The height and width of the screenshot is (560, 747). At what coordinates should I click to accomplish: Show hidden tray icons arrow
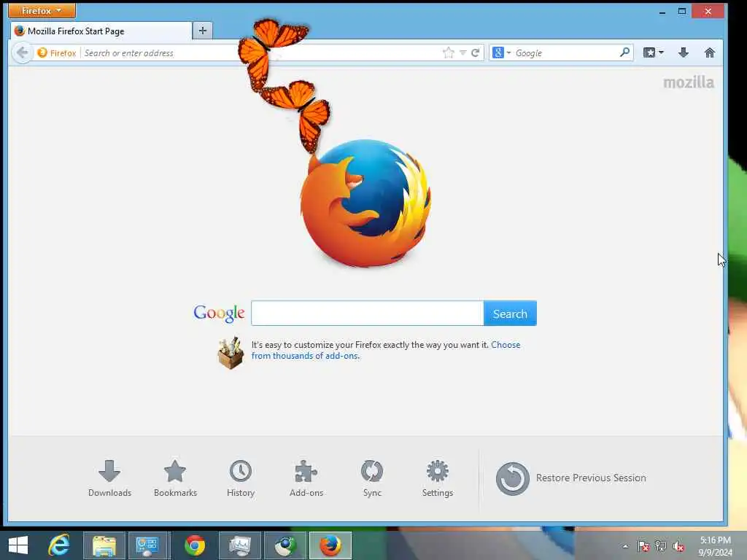click(625, 546)
